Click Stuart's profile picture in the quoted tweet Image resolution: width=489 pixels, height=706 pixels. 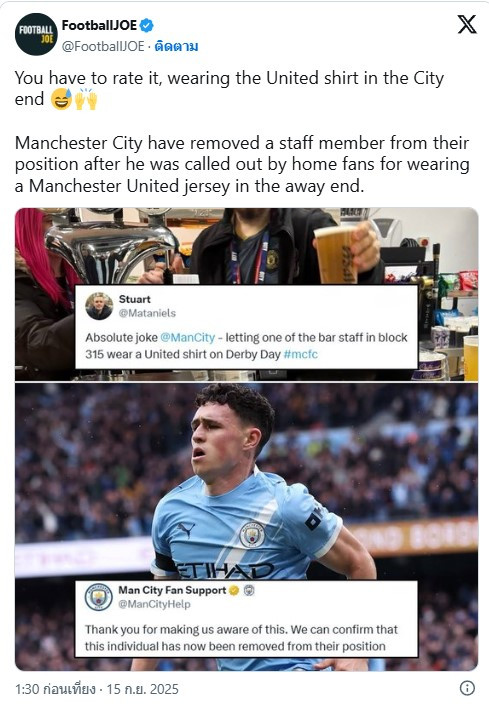pos(99,306)
